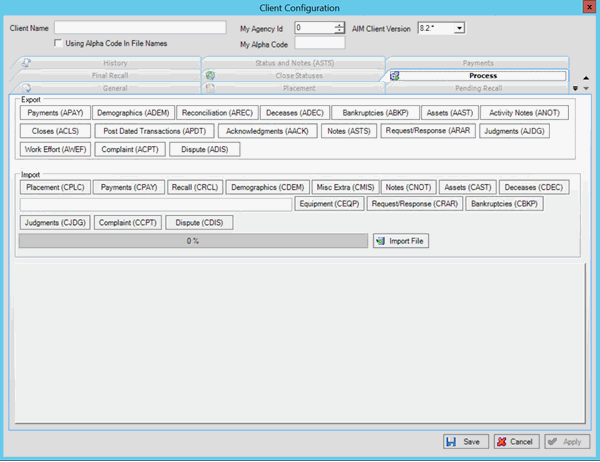Import Equipment (CEQP)
600x462 pixels.
(x=329, y=204)
